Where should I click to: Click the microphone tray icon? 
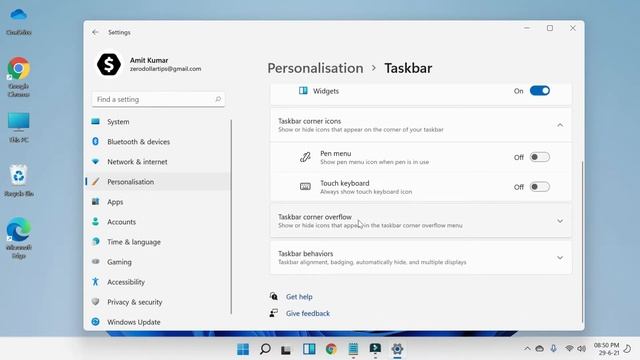point(553,349)
